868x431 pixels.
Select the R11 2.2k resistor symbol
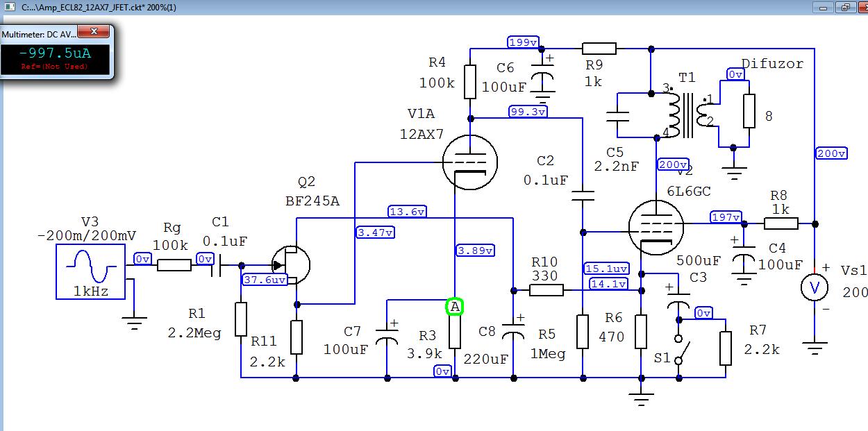[297, 338]
